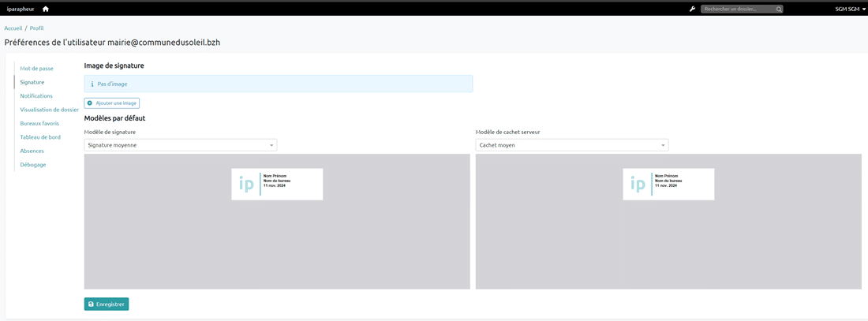Open Tableau de bord preferences
This screenshot has width=868, height=321.
point(40,137)
